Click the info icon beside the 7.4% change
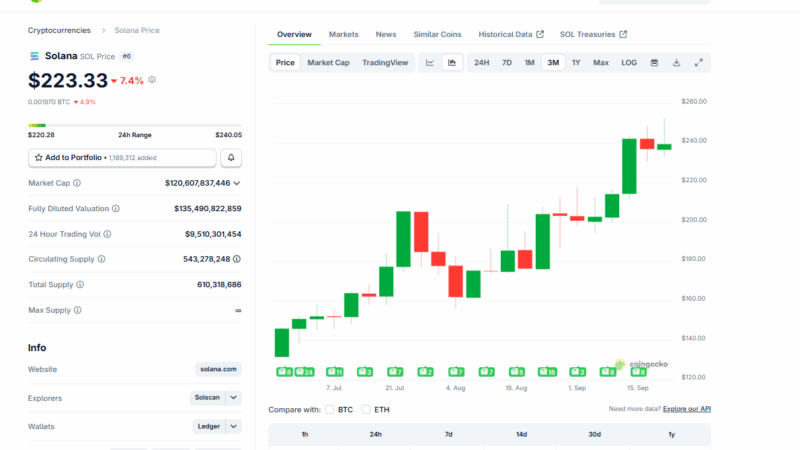The image size is (800, 450). 152,80
